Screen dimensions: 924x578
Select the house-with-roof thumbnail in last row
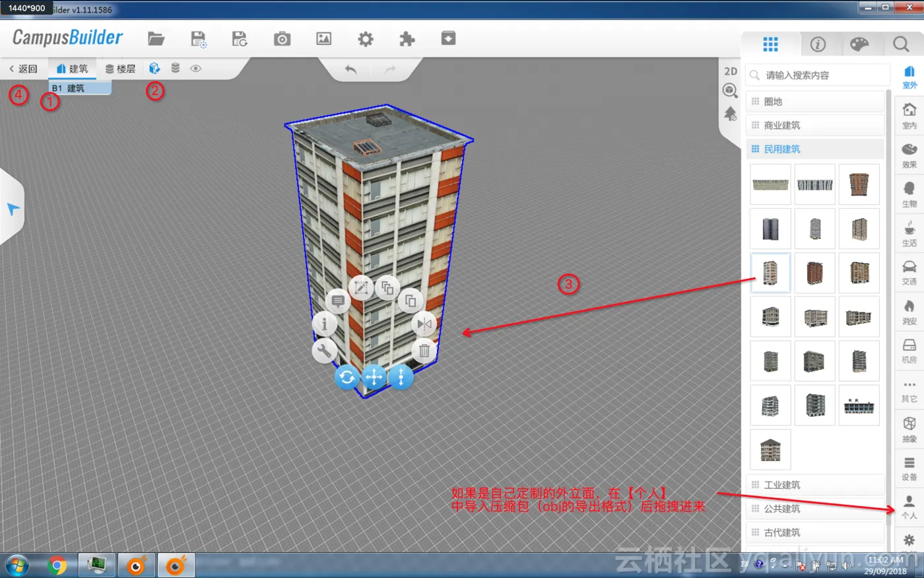770,449
